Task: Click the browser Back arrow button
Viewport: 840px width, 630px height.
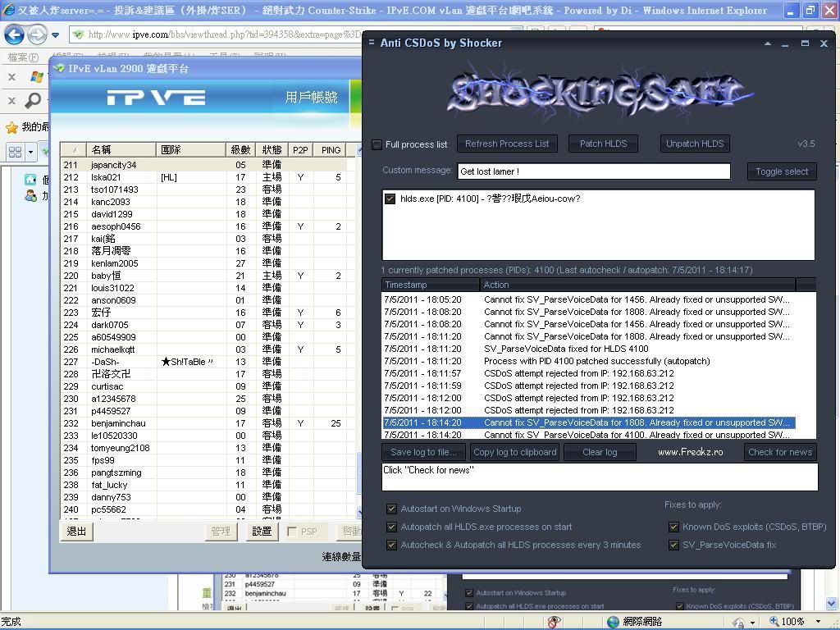Action: click(14, 35)
